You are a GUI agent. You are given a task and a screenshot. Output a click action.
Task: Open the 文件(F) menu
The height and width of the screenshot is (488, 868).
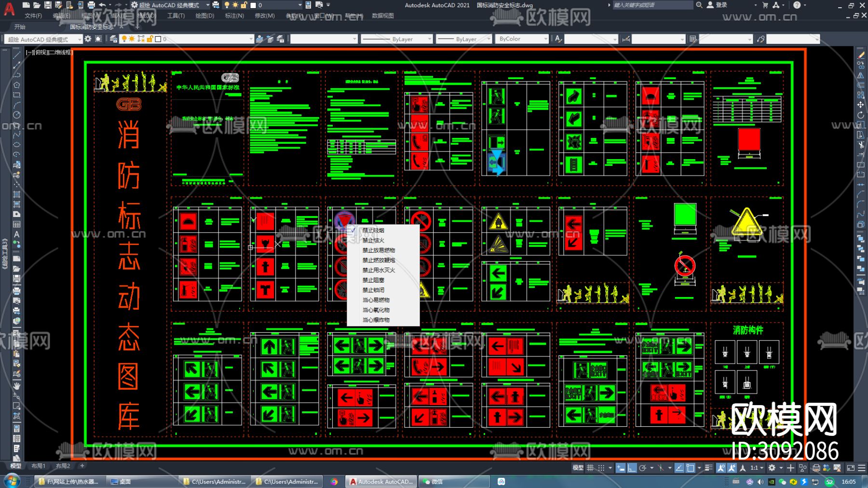pos(33,16)
